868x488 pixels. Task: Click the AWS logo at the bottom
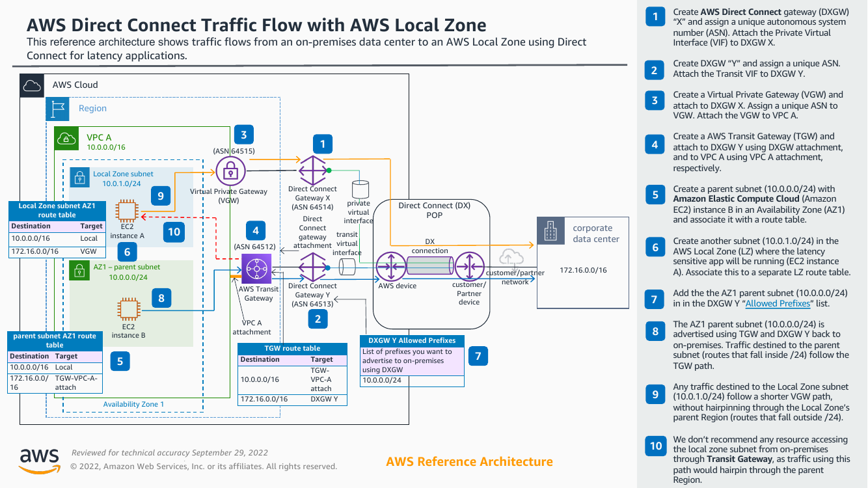40,461
